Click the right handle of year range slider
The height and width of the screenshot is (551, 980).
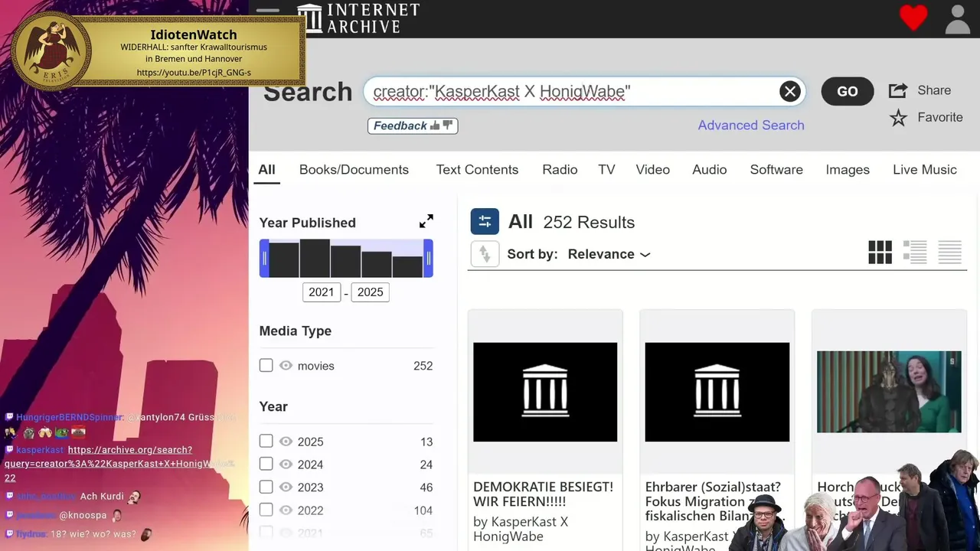(429, 259)
